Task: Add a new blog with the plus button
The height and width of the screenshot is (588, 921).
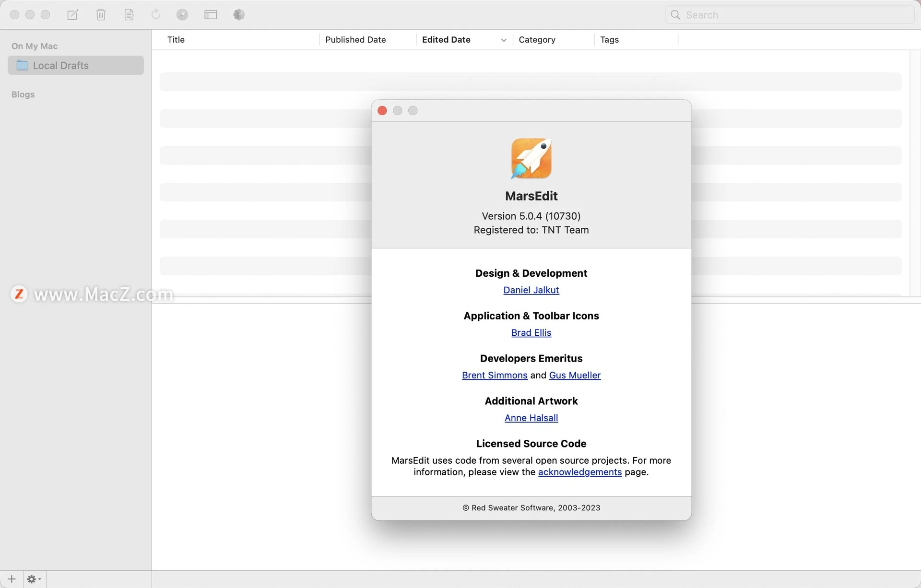Action: [12, 579]
